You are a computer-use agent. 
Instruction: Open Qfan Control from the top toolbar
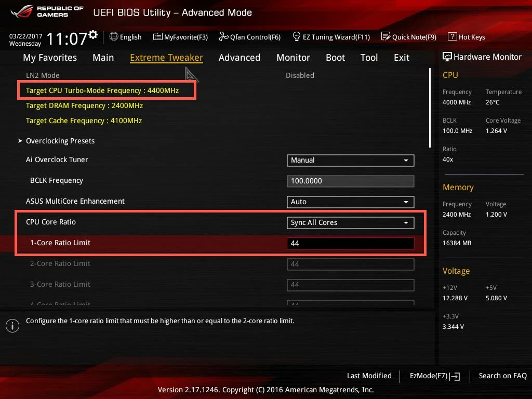tap(250, 37)
